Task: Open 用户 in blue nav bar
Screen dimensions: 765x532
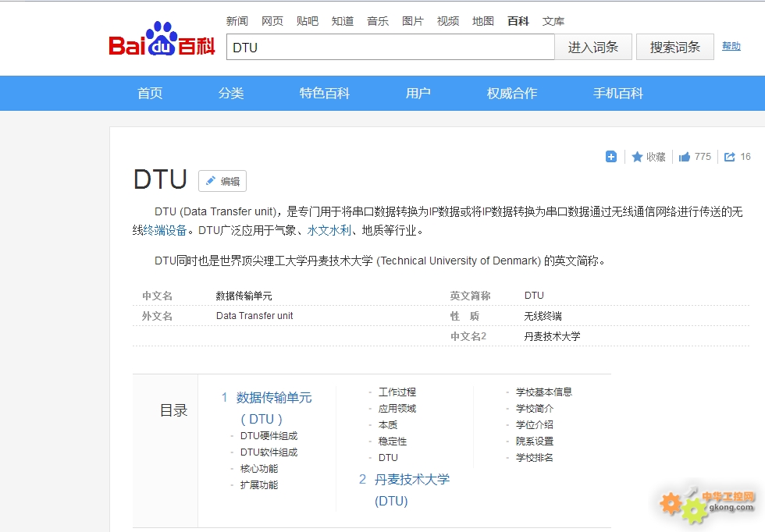Action: (418, 93)
